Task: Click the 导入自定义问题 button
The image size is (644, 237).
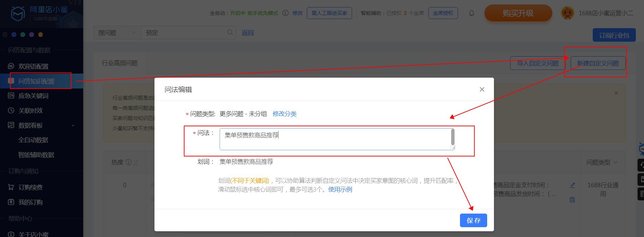Action: click(538, 63)
